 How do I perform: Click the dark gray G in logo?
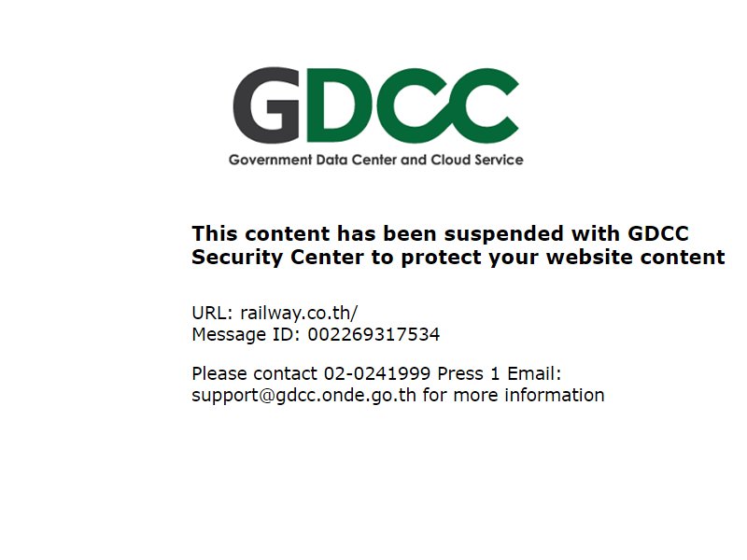pyautogui.click(x=266, y=105)
